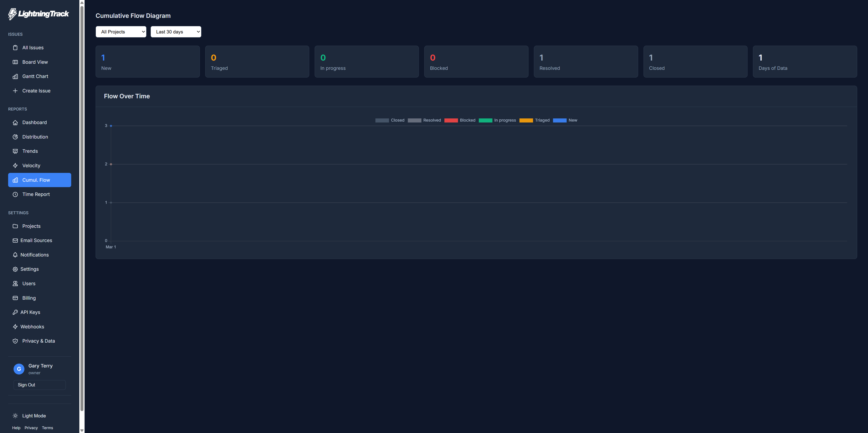Click the Velocity lightning icon
This screenshot has width=868, height=433.
click(x=15, y=165)
